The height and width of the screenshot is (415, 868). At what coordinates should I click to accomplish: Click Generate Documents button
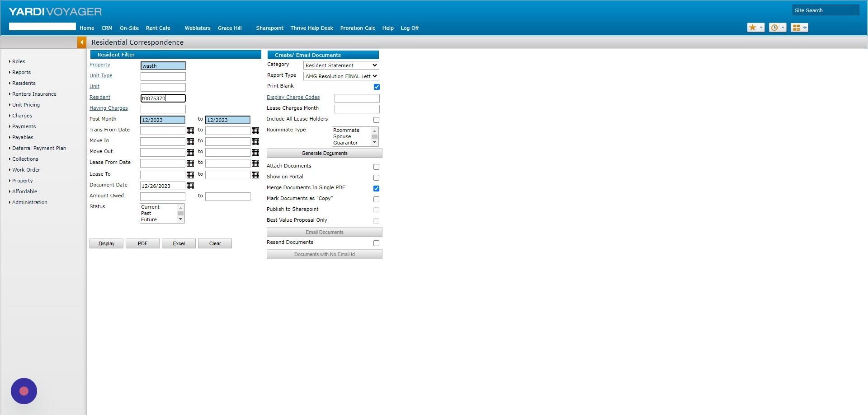tap(325, 153)
